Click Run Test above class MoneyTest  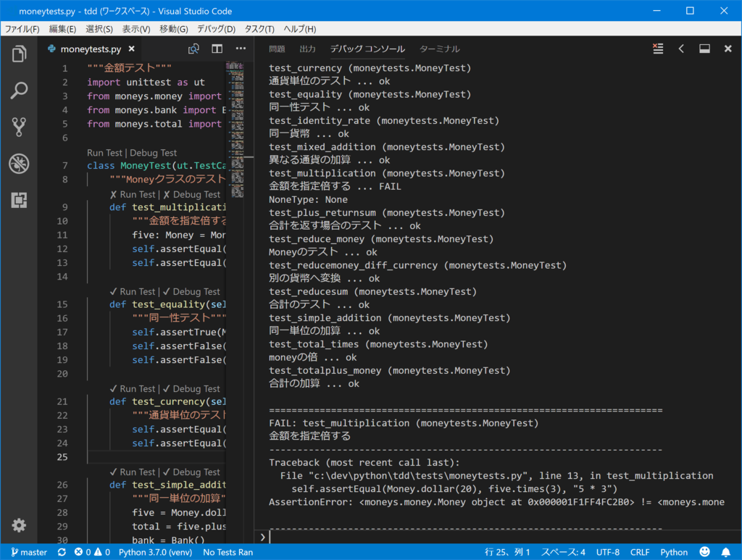click(x=104, y=153)
